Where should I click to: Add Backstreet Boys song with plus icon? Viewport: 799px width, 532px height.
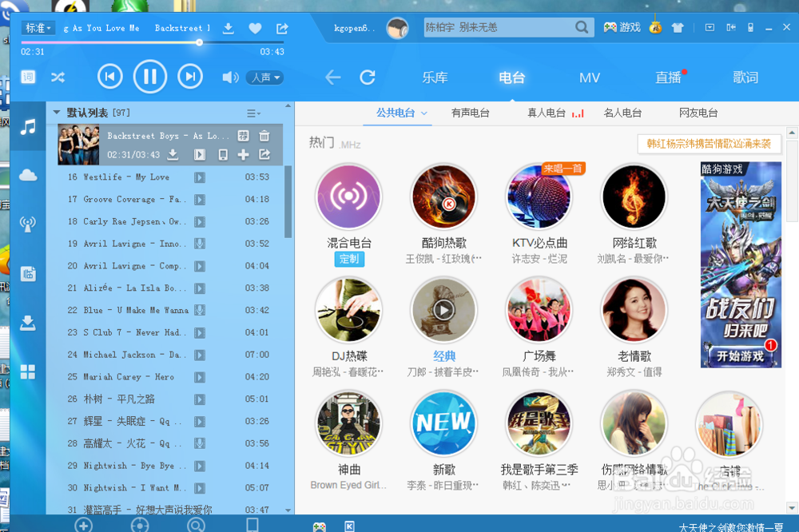(x=243, y=154)
